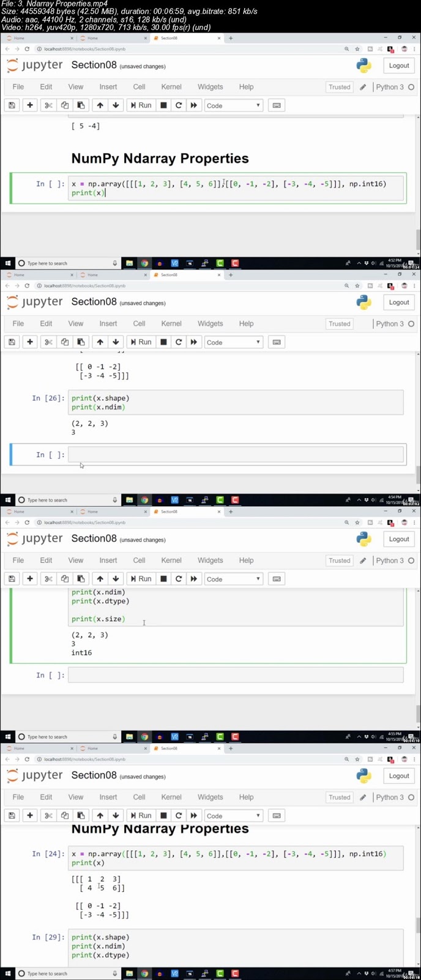The image size is (421, 980).
Task: Click the Logout button in the bottom frame
Action: 399,775
